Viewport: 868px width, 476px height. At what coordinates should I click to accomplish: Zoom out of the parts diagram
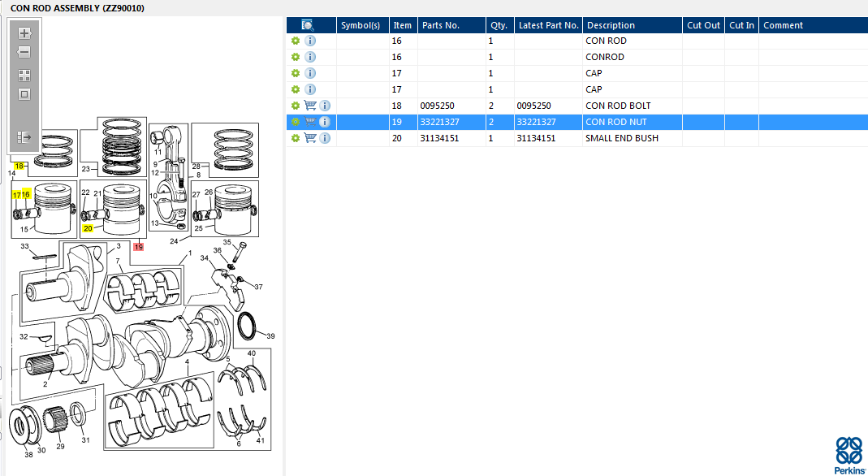24,53
